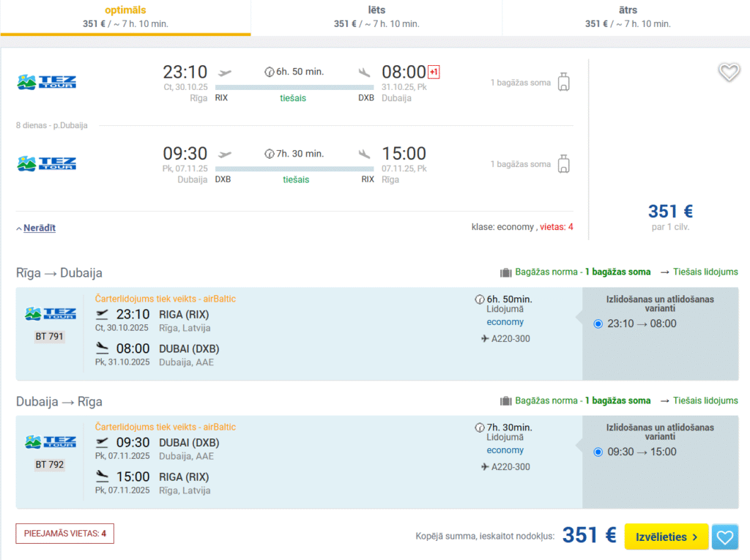Click the +1 next-day arrival badge
The width and height of the screenshot is (750, 560).
click(x=434, y=72)
